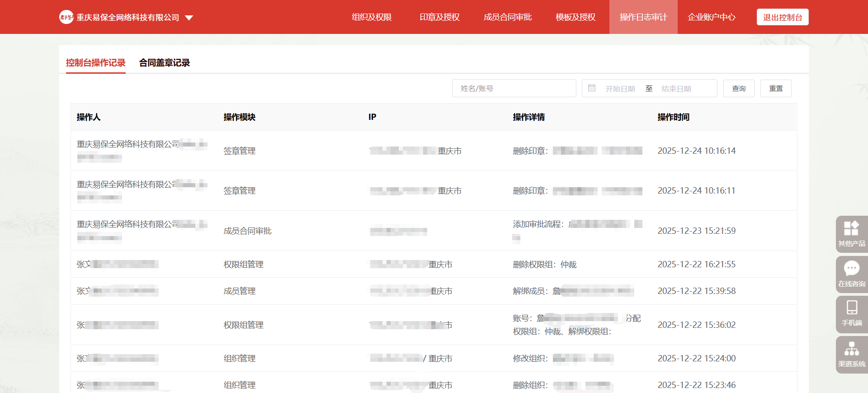The width and height of the screenshot is (868, 393).
Task: Open 在线咨询 chat bubble icon
Action: coord(851,269)
